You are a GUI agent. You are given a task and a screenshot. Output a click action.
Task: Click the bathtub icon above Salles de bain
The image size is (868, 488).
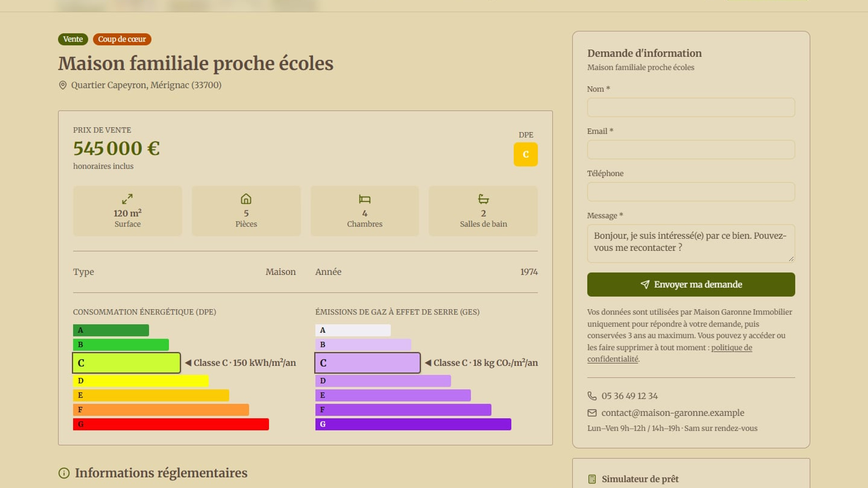[484, 199]
